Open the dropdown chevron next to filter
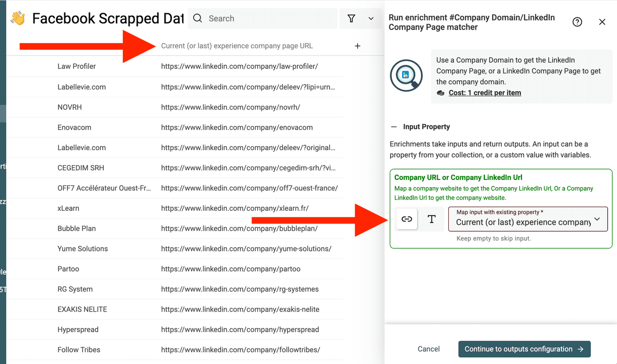Viewport: 617px width, 364px height. pos(371,19)
